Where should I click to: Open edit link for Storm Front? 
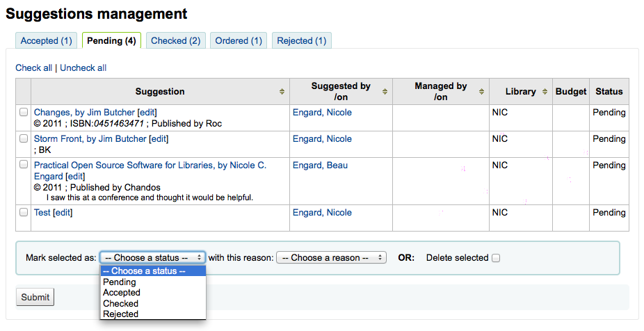[159, 139]
